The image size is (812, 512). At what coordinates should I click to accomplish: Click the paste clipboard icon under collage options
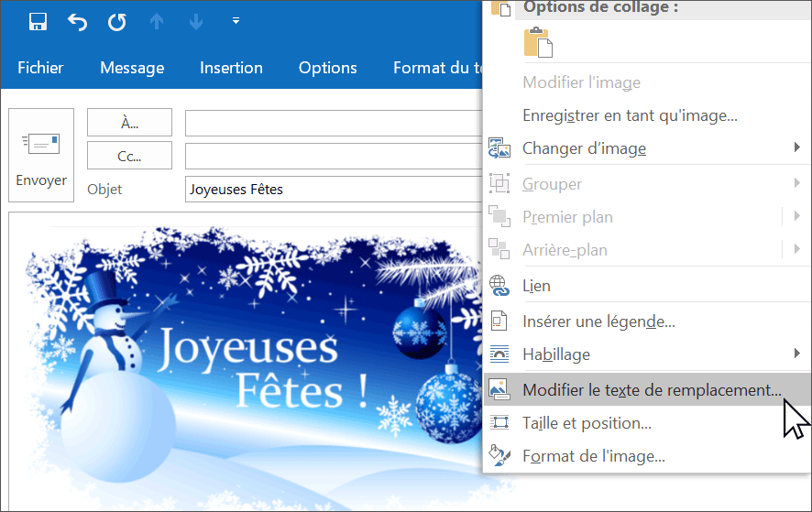[x=538, y=43]
